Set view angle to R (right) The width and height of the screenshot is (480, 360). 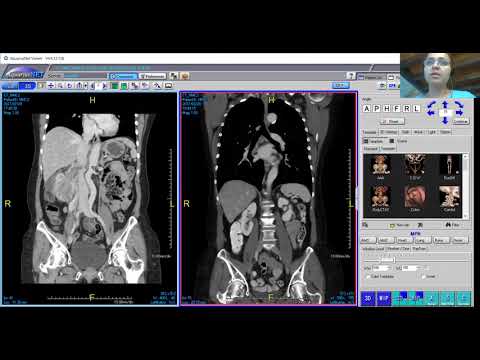pos(407,108)
